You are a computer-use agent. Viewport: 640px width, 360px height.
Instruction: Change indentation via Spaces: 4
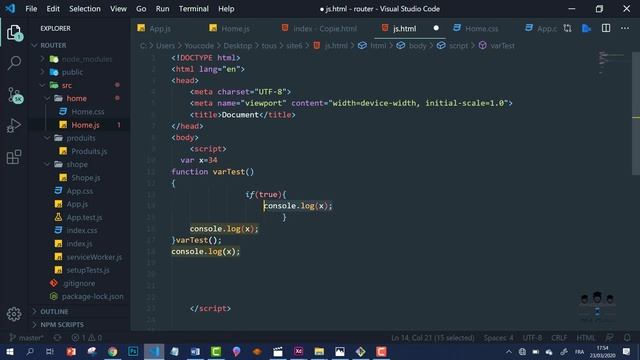coord(498,338)
